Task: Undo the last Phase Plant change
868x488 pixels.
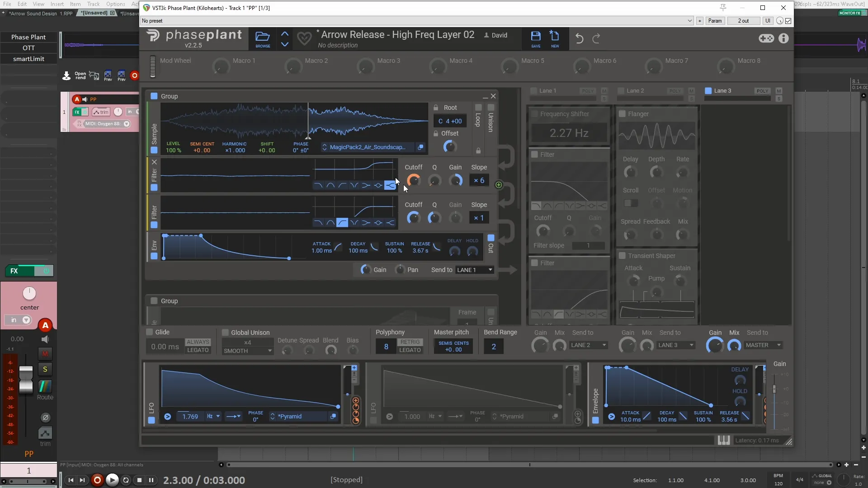Action: point(579,38)
